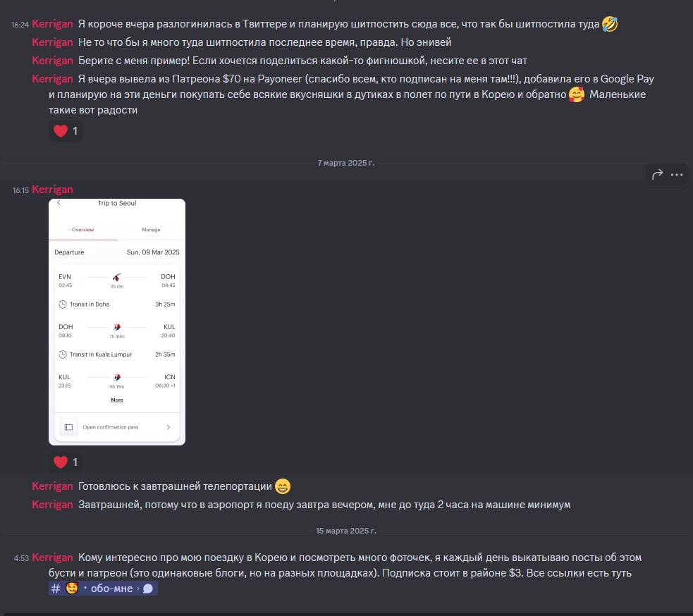The height and width of the screenshot is (616, 693).
Task: Click the rolling-on-floor laughing emoji
Action: click(x=610, y=24)
